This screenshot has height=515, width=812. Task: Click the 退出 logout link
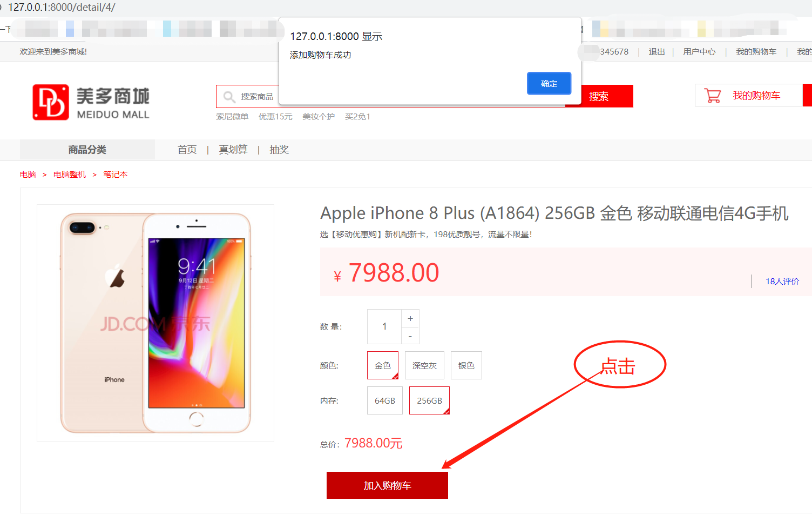point(657,52)
